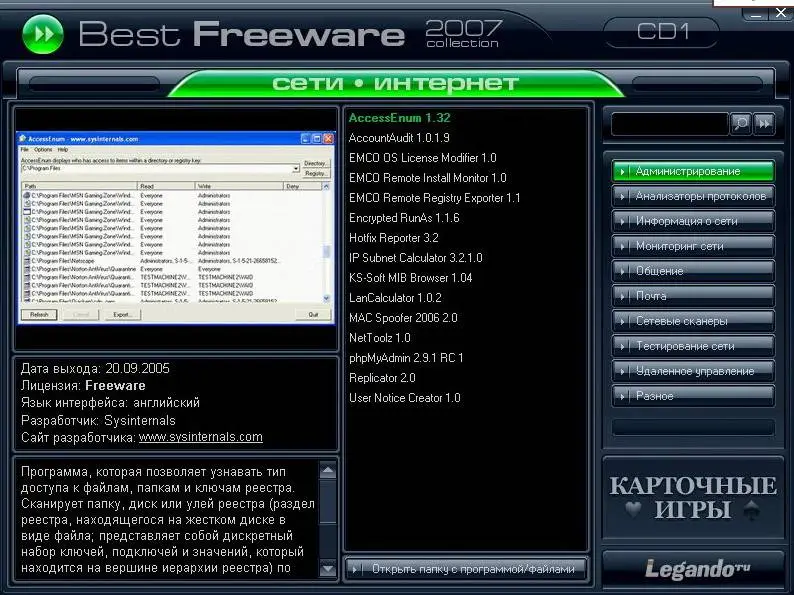The height and width of the screenshot is (595, 794).
Task: Select EMCO OS License Modifier 1.0
Action: (422, 158)
